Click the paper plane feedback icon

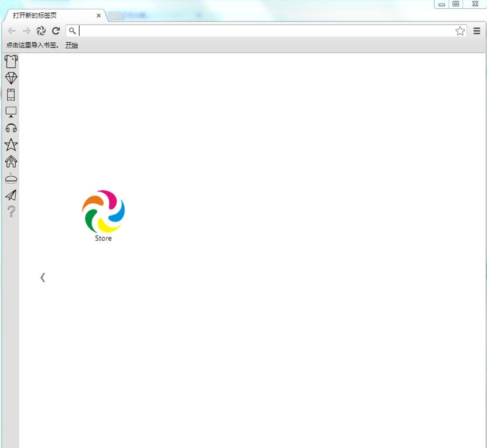pyautogui.click(x=11, y=195)
